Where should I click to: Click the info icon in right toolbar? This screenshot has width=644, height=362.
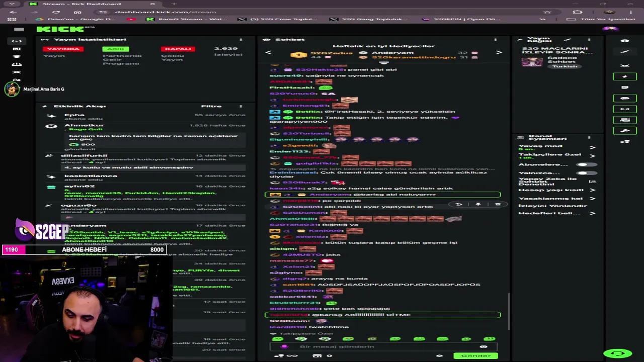click(x=625, y=41)
